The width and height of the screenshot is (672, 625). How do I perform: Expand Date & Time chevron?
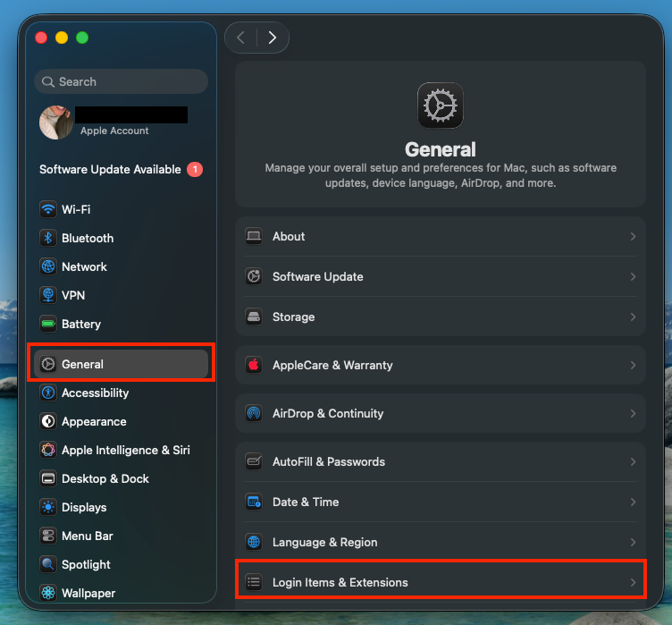pos(633,502)
